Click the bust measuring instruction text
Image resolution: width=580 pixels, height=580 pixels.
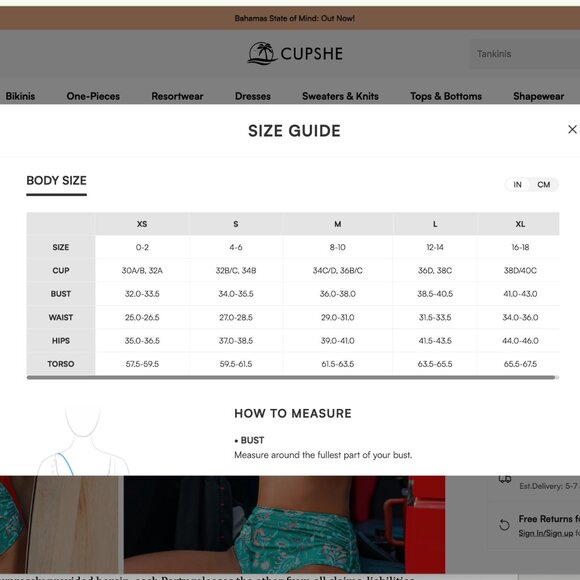coord(323,455)
